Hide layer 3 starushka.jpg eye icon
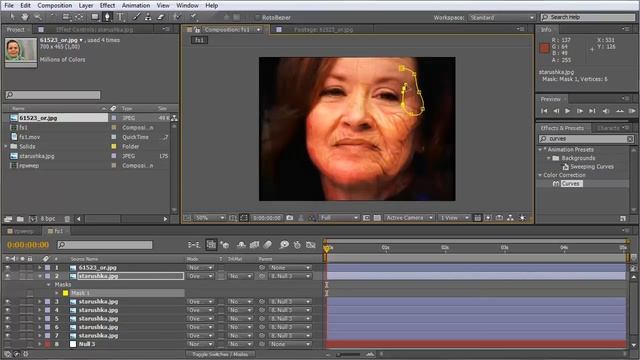This screenshot has width=640, height=360. pyautogui.click(x=7, y=302)
